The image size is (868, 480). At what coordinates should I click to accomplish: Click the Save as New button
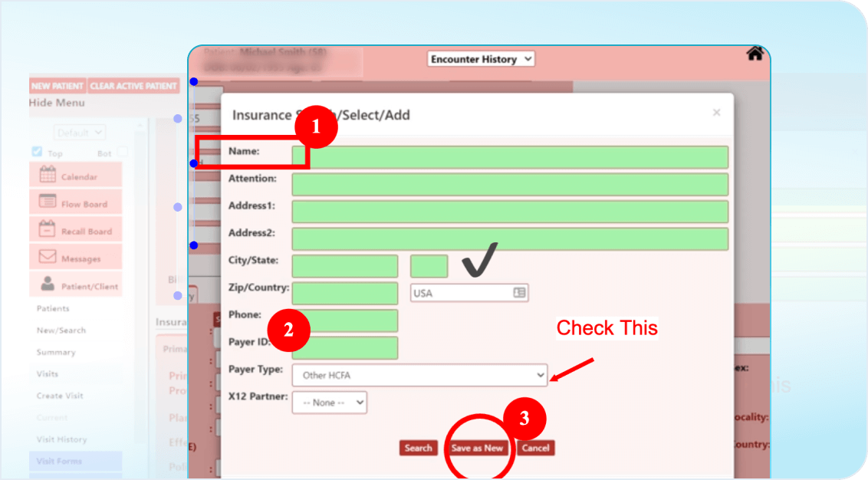tap(477, 448)
